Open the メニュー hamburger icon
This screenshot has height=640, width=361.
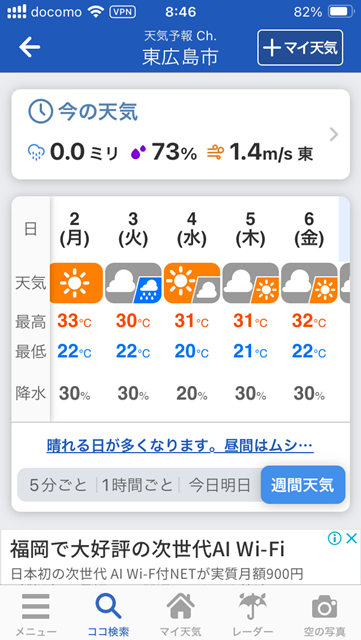point(36,606)
